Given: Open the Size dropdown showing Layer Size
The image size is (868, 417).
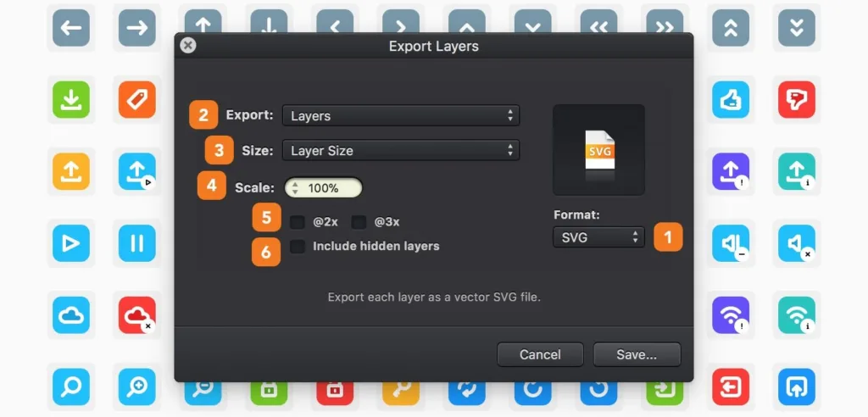Looking at the screenshot, I should (x=401, y=150).
